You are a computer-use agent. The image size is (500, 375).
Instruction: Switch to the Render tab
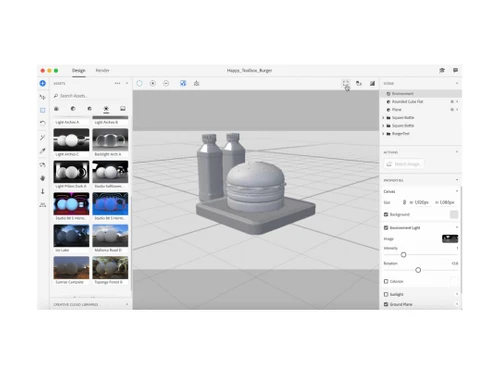(x=102, y=70)
